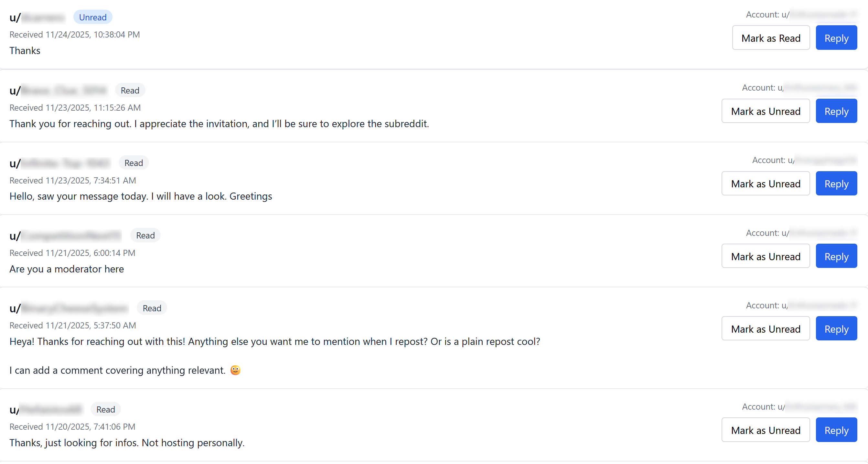Reply to the message asking about reposting
Viewport: 868px width, 464px height.
836,329
